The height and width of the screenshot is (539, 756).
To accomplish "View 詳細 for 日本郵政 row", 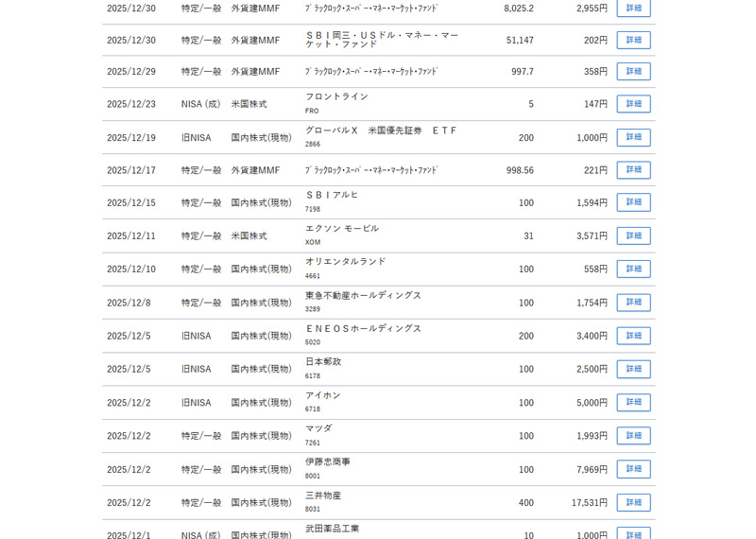I will pyautogui.click(x=633, y=369).
